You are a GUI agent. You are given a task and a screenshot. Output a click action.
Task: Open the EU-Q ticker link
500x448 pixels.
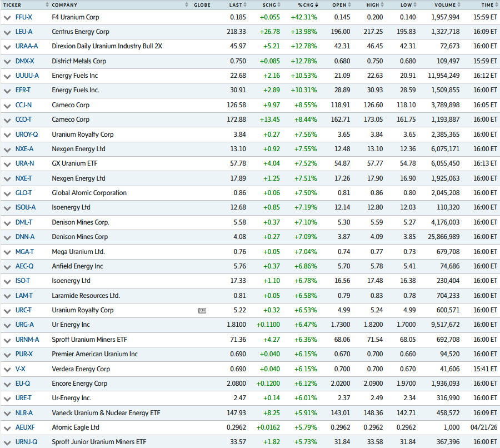(x=23, y=384)
